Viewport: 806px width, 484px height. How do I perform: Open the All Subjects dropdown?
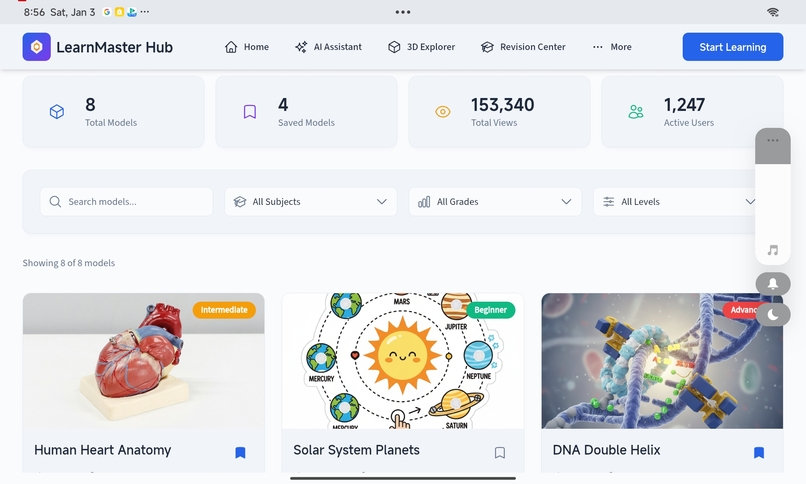(x=310, y=201)
